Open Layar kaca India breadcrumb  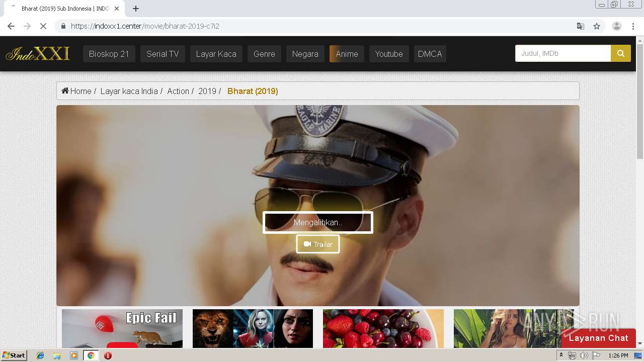[129, 91]
